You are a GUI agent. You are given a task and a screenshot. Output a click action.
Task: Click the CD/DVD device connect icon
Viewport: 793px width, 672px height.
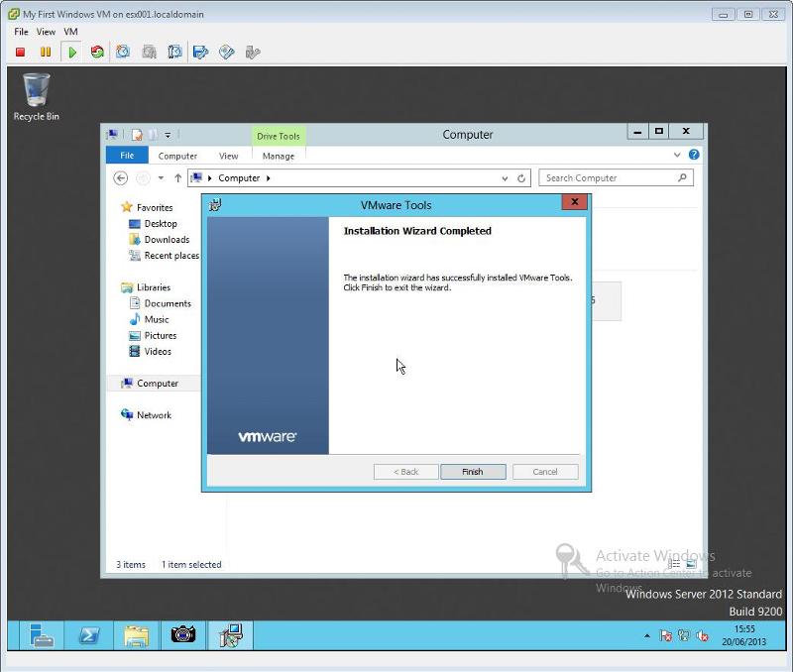click(x=227, y=53)
